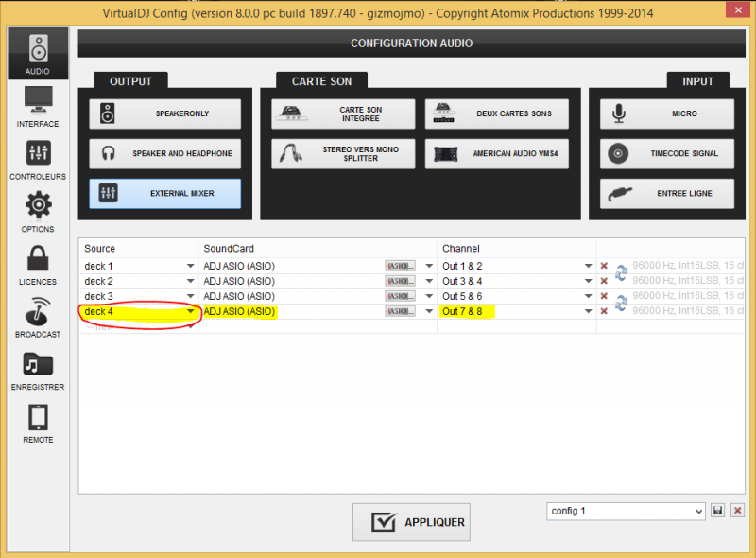Expand the deck 4 source dropdown
Viewport: 756px width, 558px height.
191,311
